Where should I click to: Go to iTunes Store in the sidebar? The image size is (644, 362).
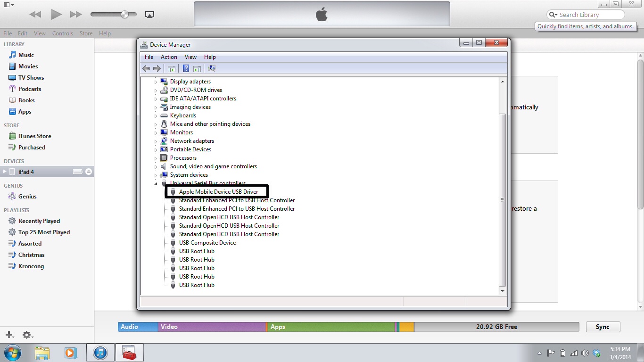tap(34, 136)
